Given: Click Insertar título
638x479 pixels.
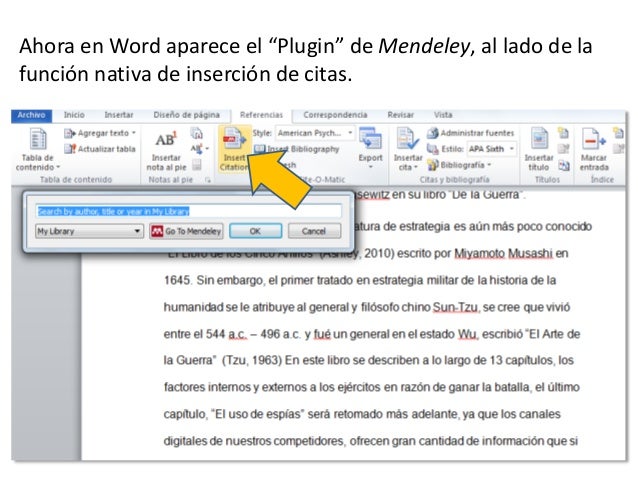Looking at the screenshot, I should (538, 149).
